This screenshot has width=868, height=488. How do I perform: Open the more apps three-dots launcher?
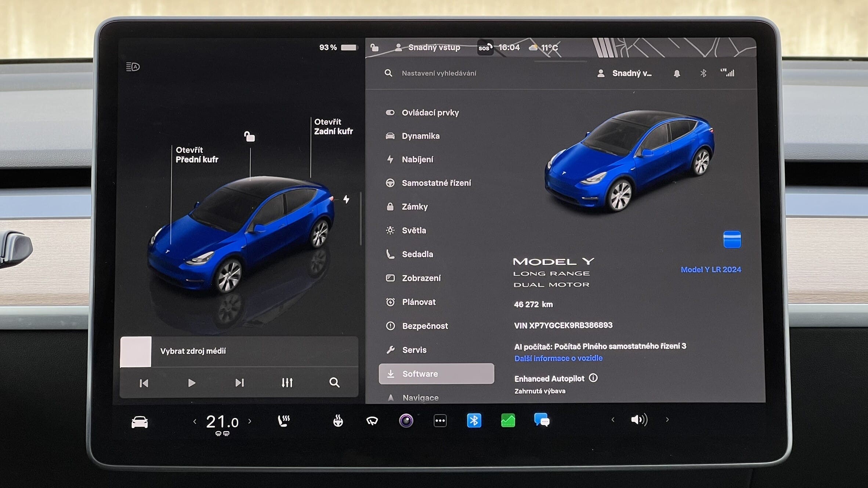(440, 420)
